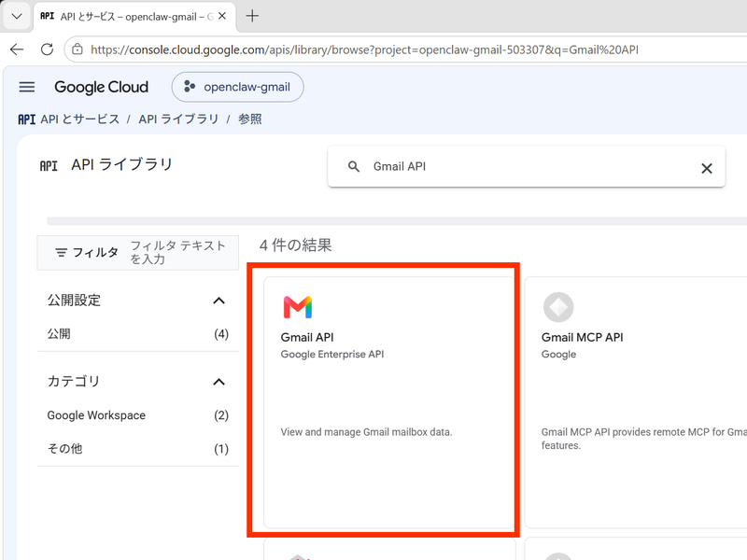View site information lock icon

(78, 49)
